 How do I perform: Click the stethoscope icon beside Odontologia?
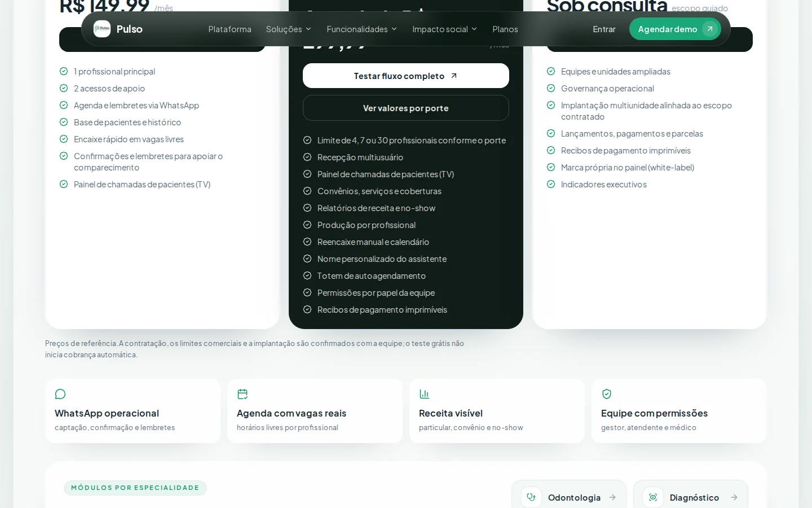(531, 497)
